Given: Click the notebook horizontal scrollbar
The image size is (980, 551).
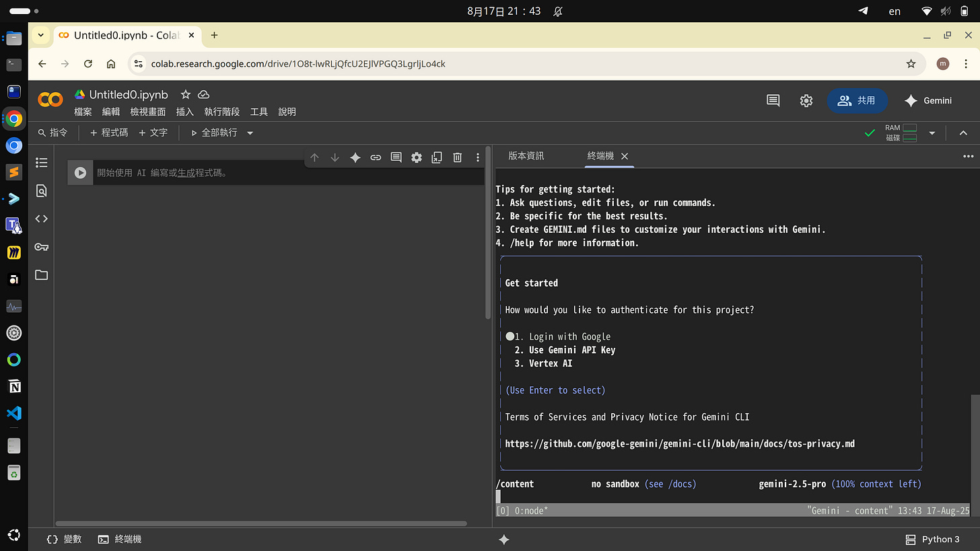Looking at the screenshot, I should click(x=261, y=523).
